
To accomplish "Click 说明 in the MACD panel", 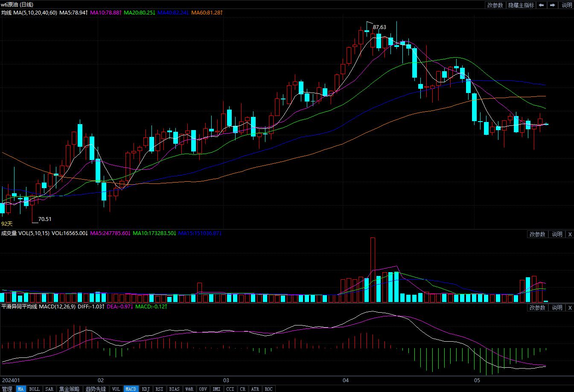I will 557,308.
